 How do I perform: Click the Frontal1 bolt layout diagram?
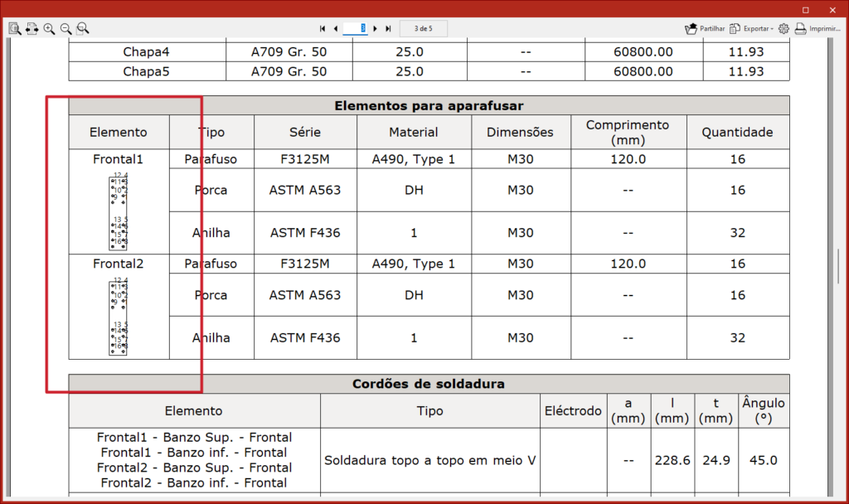[119, 211]
